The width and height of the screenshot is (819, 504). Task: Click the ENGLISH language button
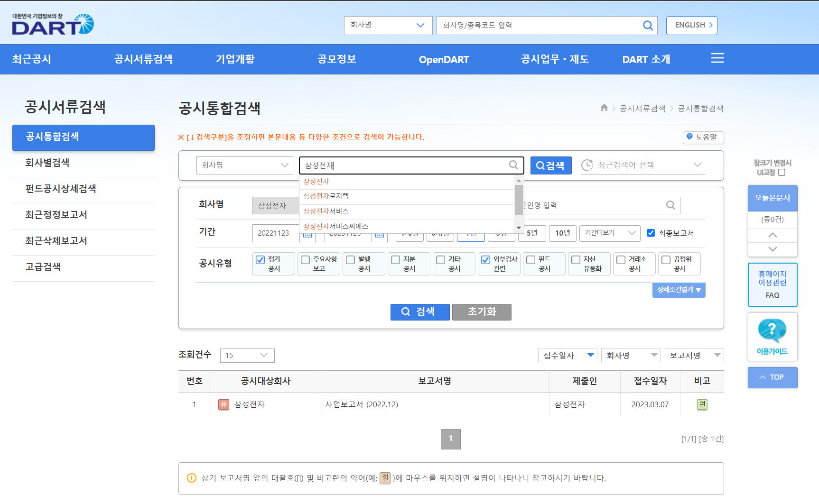[x=691, y=26]
